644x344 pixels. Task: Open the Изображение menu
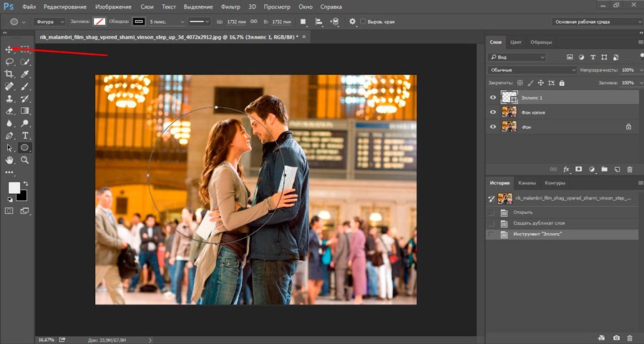(x=113, y=7)
